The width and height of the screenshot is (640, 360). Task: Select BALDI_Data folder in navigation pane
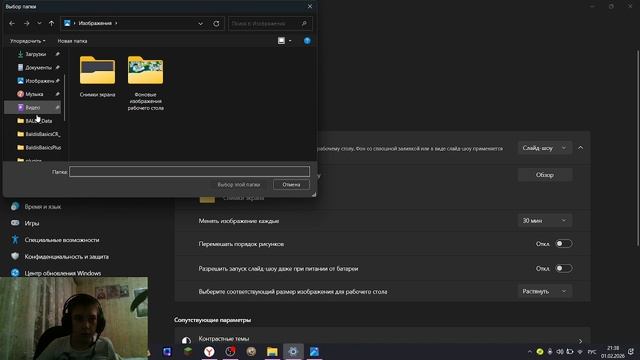38,121
